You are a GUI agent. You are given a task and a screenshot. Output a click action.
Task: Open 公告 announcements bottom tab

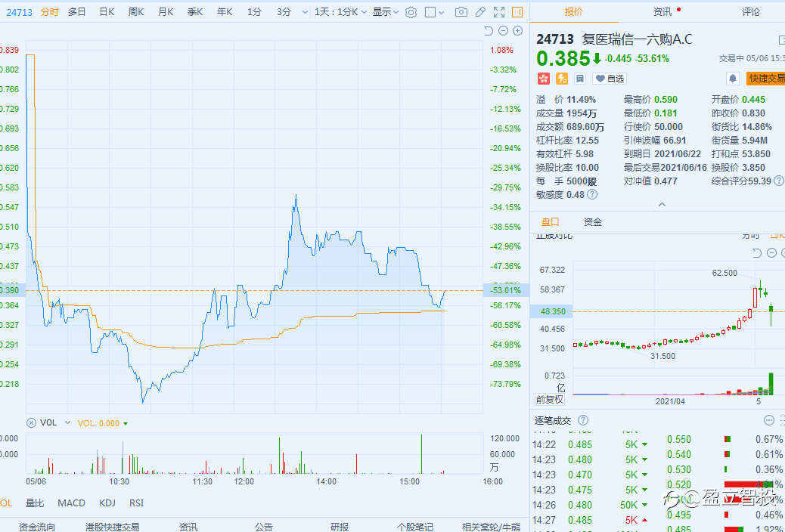[264, 527]
